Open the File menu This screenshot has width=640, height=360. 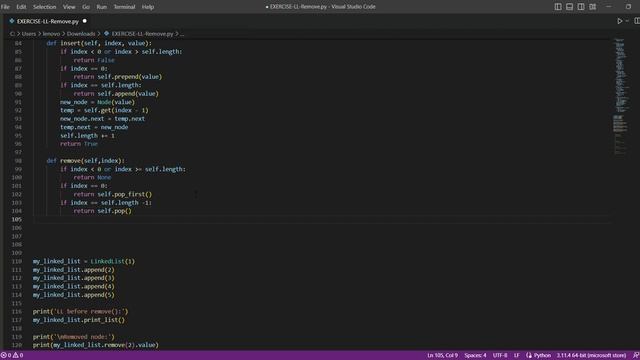click(x=5, y=7)
